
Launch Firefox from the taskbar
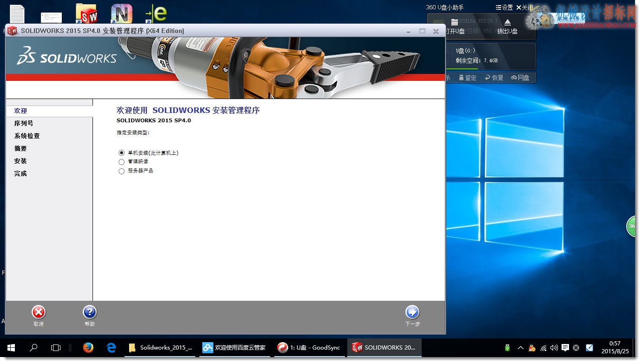(x=88, y=348)
